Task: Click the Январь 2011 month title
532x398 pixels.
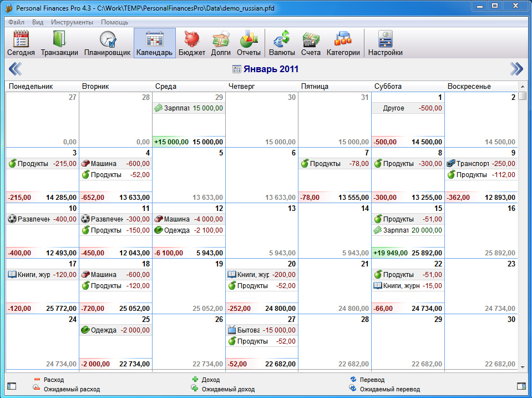Action: 266,69
